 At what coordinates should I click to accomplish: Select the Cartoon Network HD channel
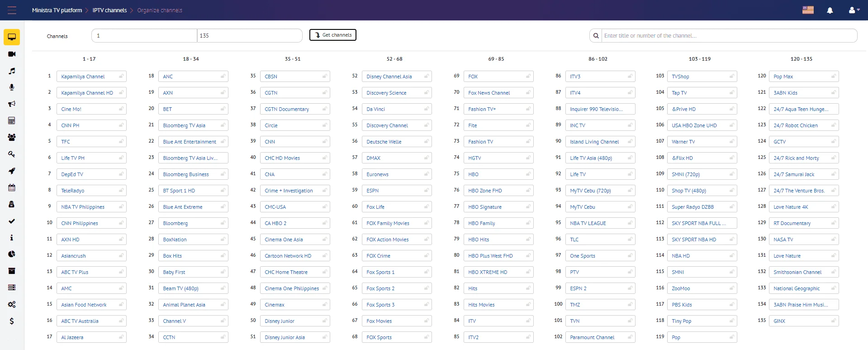(x=295, y=255)
